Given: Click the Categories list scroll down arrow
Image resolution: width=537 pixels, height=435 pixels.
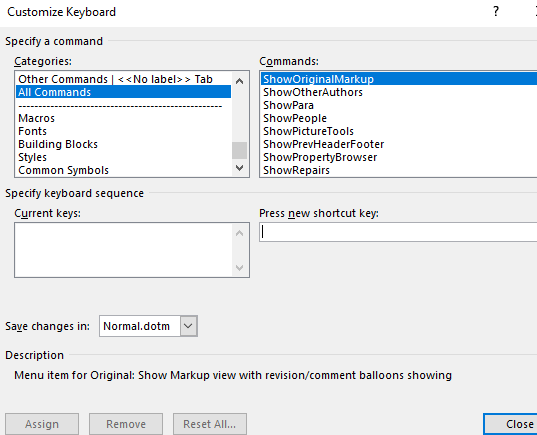Looking at the screenshot, I should (239, 168).
